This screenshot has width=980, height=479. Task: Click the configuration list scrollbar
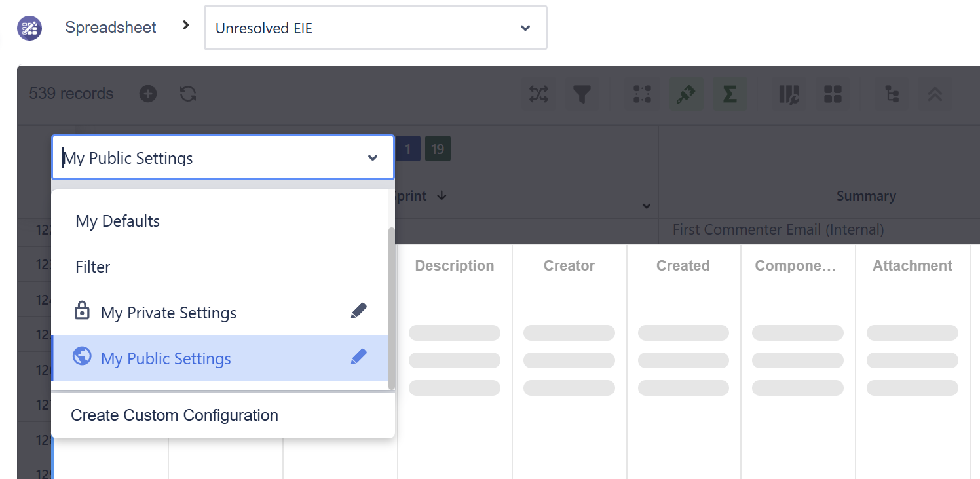click(x=392, y=308)
